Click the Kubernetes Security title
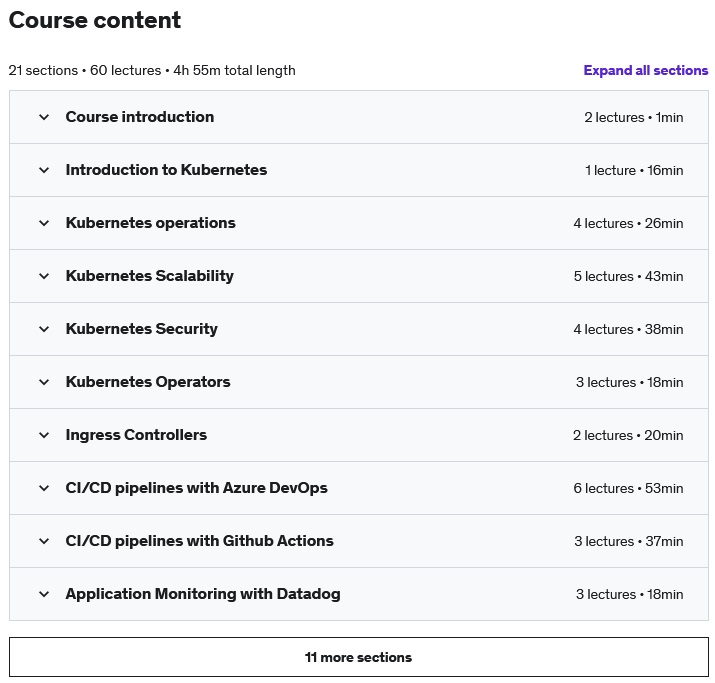 [142, 329]
